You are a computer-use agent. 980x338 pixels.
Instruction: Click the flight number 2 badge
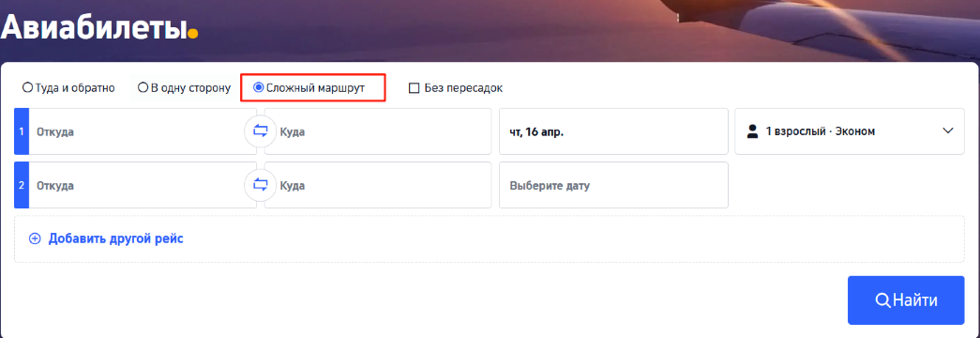coord(22,185)
